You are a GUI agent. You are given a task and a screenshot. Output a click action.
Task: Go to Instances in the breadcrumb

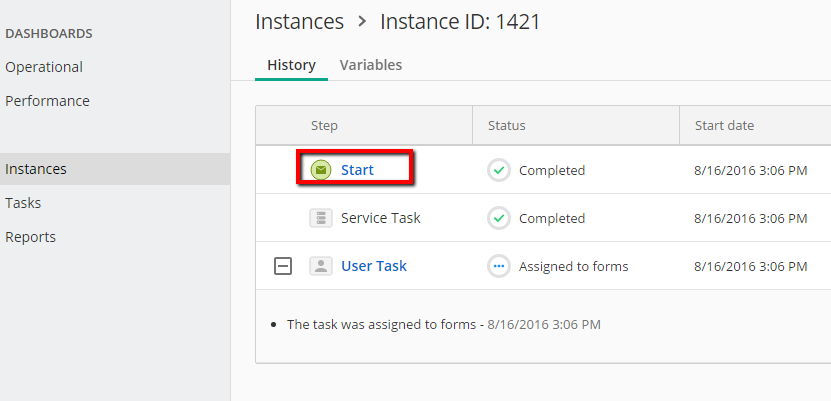click(x=299, y=22)
